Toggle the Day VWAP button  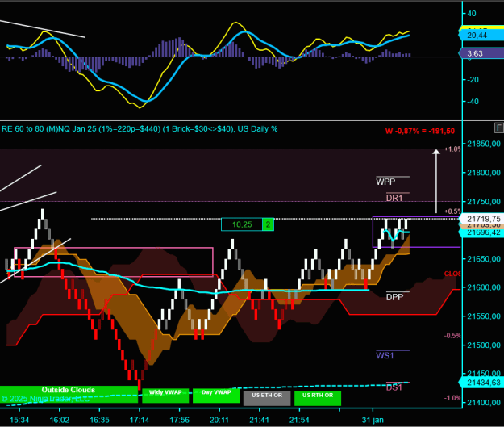pyautogui.click(x=216, y=396)
